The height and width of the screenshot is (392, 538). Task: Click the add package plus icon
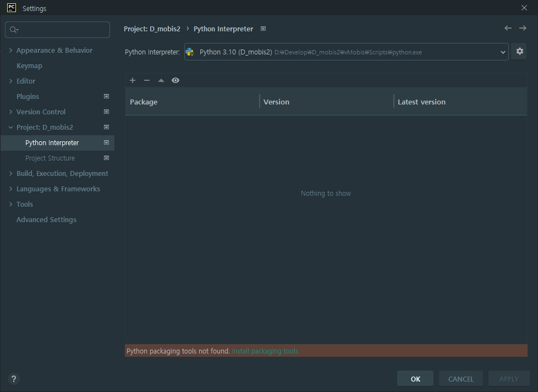[133, 80]
